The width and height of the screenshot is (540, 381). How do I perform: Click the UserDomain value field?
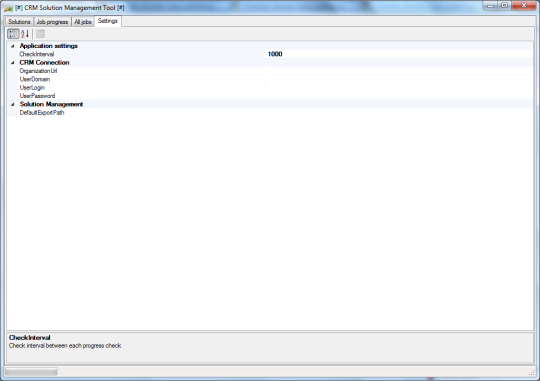pos(399,79)
